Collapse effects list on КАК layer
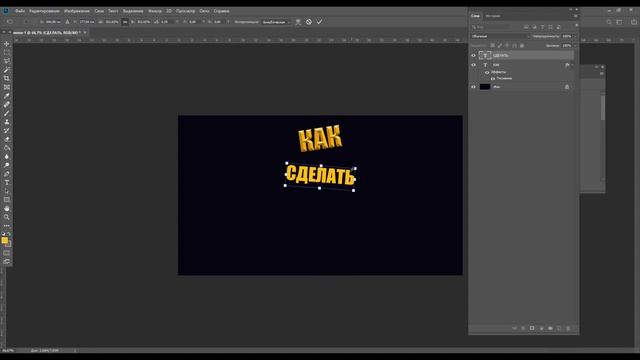 (x=572, y=65)
